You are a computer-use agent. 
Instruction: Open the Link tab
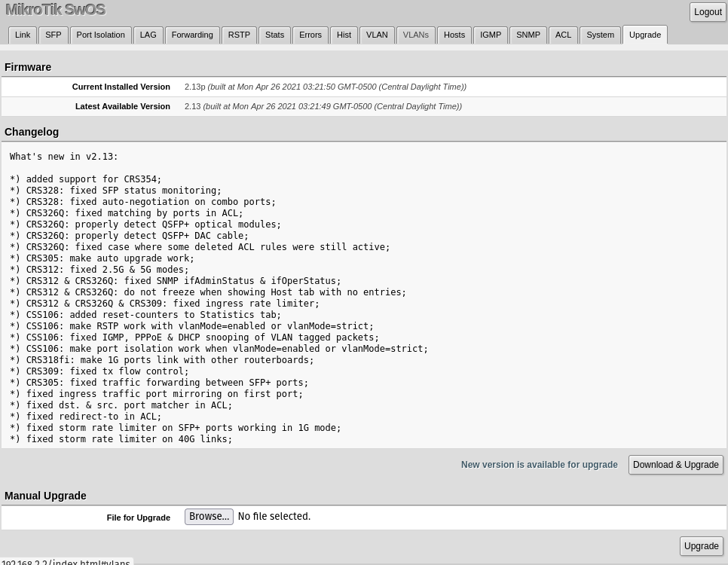click(x=23, y=35)
